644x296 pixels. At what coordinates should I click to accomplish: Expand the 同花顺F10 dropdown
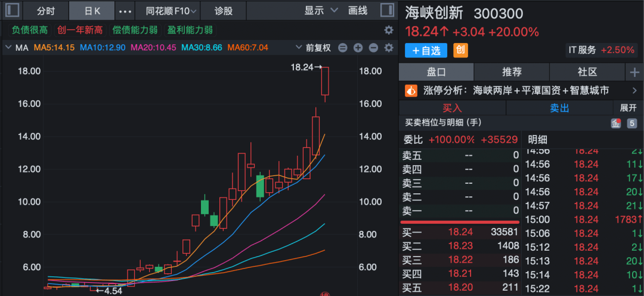pos(168,11)
